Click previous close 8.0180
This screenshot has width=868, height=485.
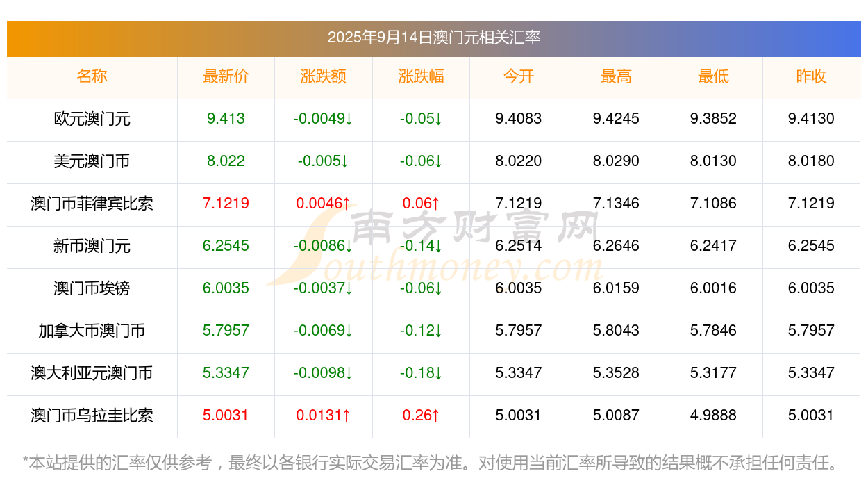point(811,161)
